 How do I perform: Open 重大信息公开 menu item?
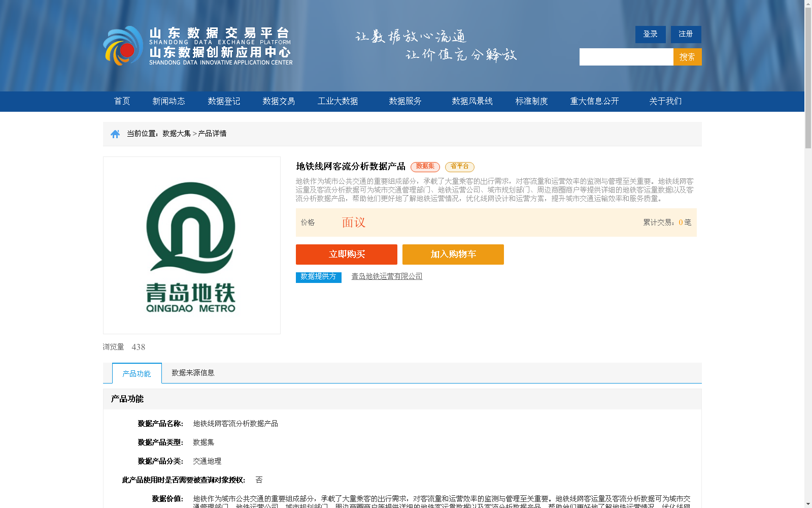(x=595, y=101)
